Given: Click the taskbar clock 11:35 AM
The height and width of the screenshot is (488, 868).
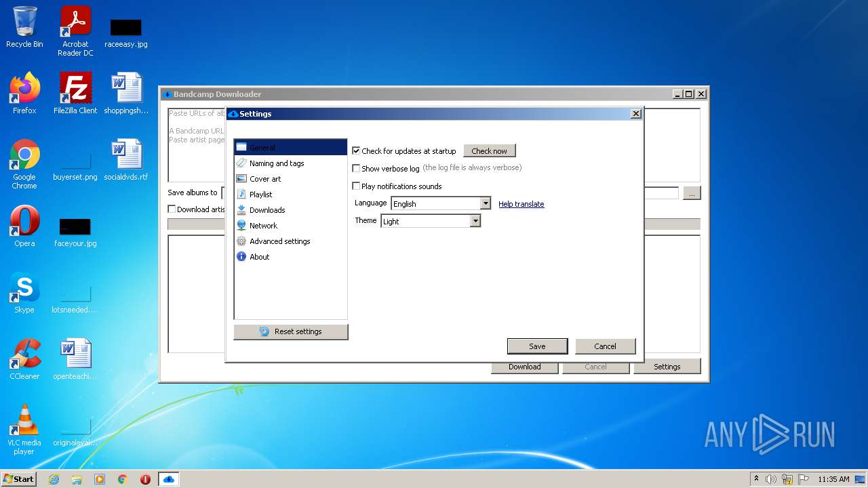Looking at the screenshot, I should point(833,479).
